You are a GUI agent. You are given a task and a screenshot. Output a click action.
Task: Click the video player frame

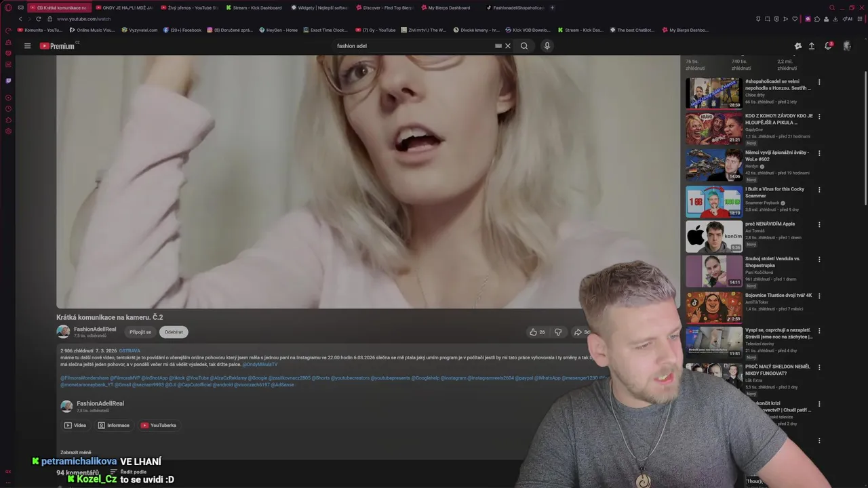click(x=368, y=182)
